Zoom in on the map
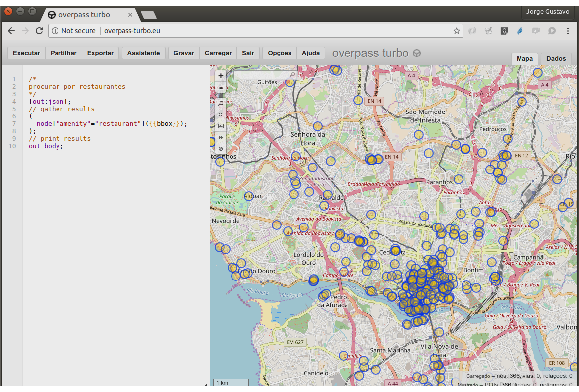 point(221,76)
